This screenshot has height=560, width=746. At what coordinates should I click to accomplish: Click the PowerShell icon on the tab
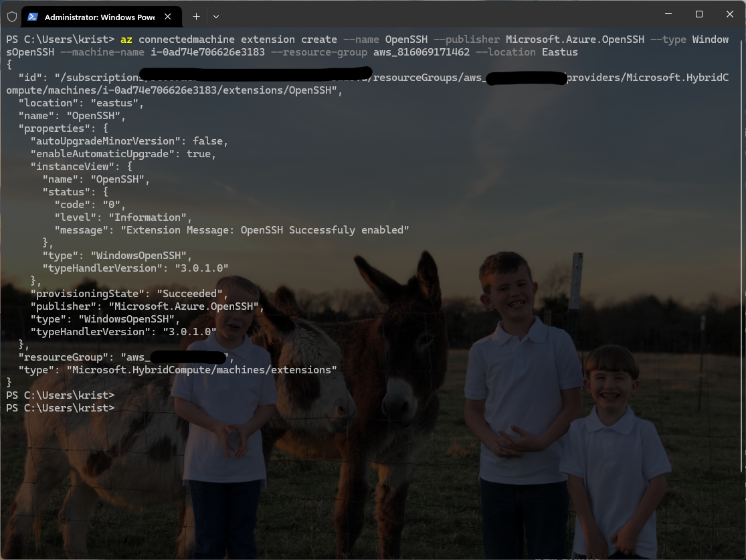[x=33, y=17]
